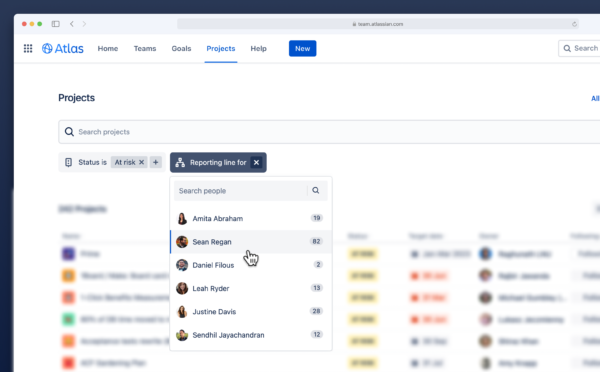Viewport: 600px width, 372px height.
Task: Click the magnifier in Search people box
Action: (x=316, y=190)
